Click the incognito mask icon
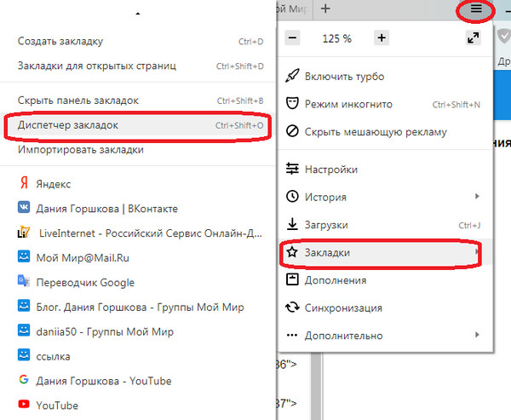 point(292,104)
